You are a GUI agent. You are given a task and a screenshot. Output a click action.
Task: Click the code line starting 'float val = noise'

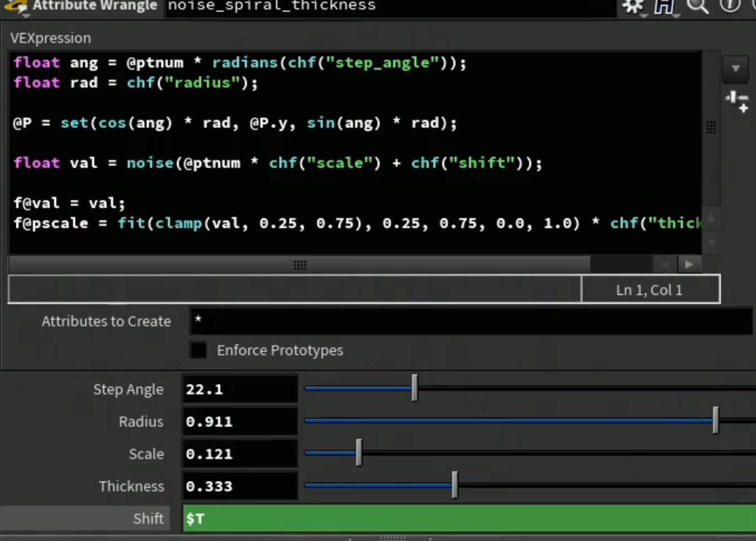point(278,163)
